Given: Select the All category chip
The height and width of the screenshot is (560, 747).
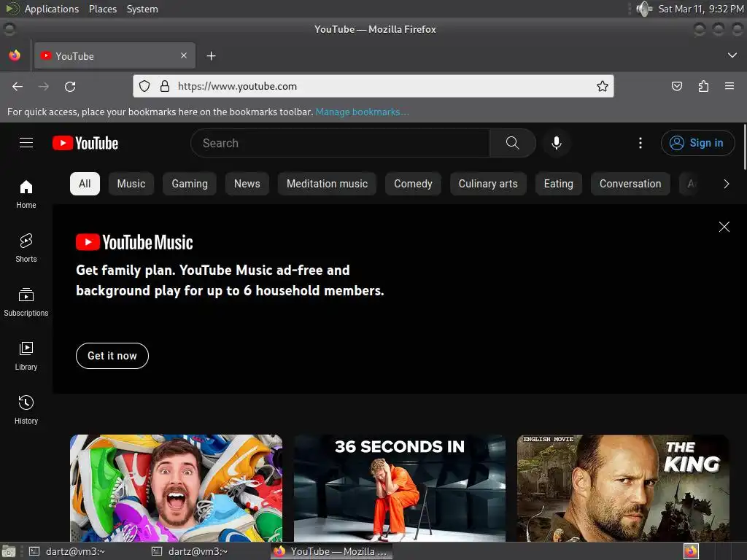Looking at the screenshot, I should (x=85, y=184).
